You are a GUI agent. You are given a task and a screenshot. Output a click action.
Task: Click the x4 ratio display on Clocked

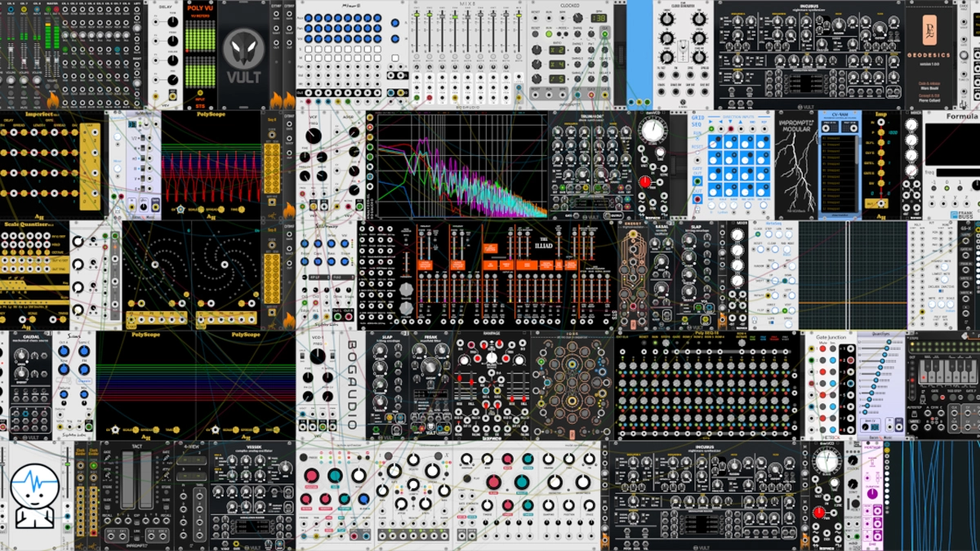point(558,65)
